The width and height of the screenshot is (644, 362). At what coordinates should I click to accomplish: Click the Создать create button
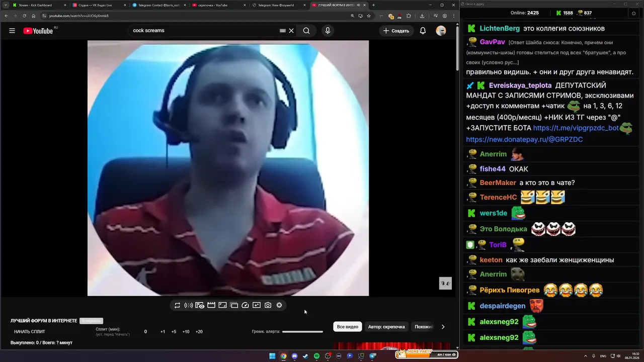point(396,31)
